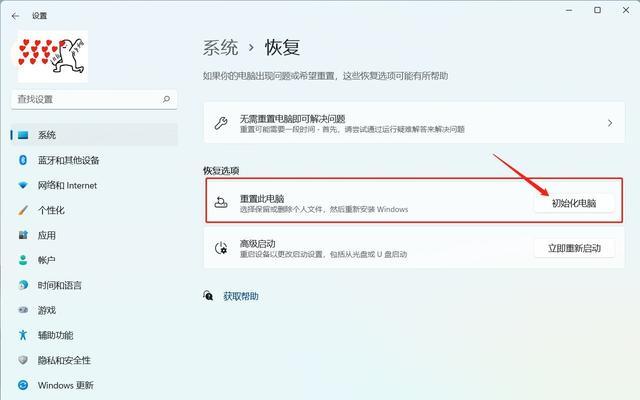Click the 个性化 paintbrush icon
The image size is (640, 400).
[23, 210]
